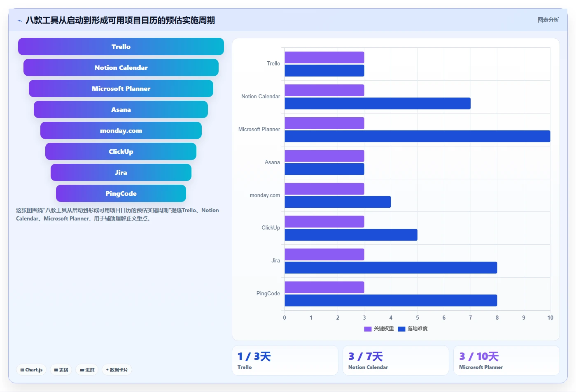Toggle the 关键权重 legend swatch
The width and height of the screenshot is (576, 392).
click(368, 329)
